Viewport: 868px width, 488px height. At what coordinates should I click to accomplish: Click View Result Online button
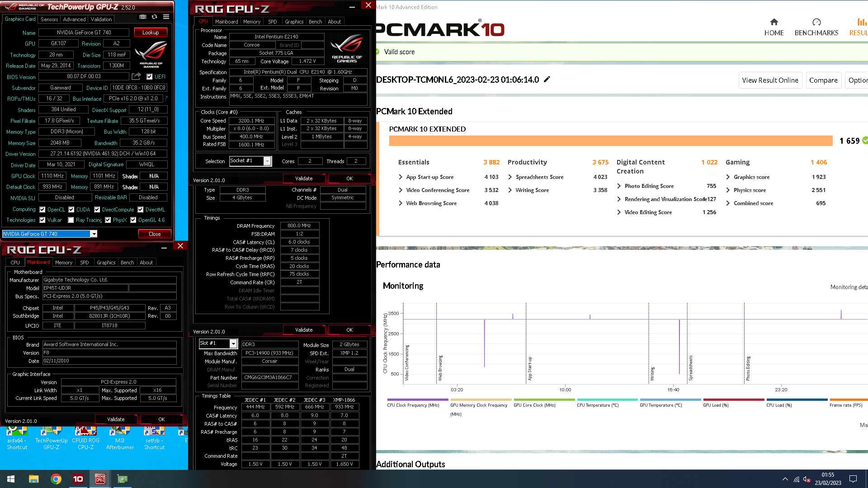coord(770,80)
